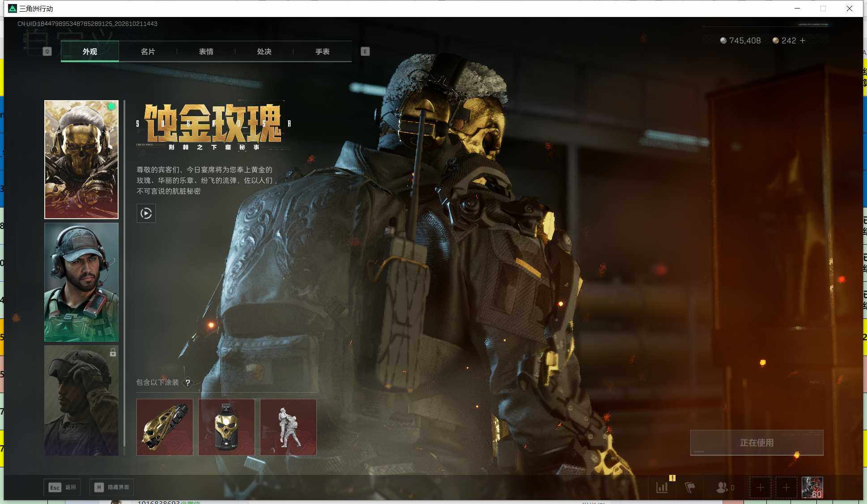Click the Q previous-tab key icon
The width and height of the screenshot is (867, 504).
(47, 51)
